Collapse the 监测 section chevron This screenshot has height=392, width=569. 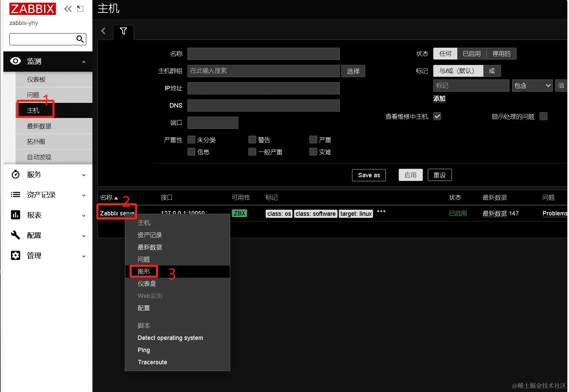(84, 62)
